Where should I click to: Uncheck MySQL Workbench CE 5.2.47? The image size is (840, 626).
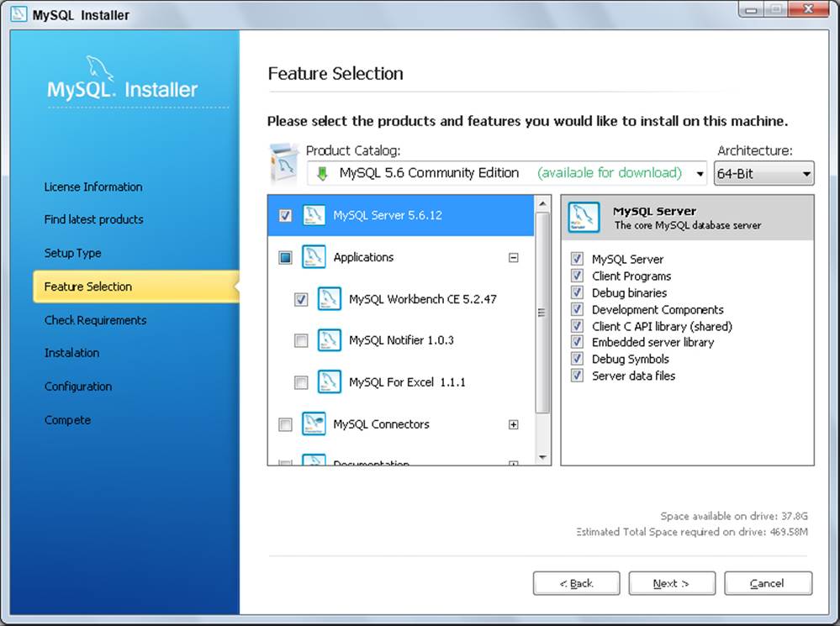click(301, 299)
